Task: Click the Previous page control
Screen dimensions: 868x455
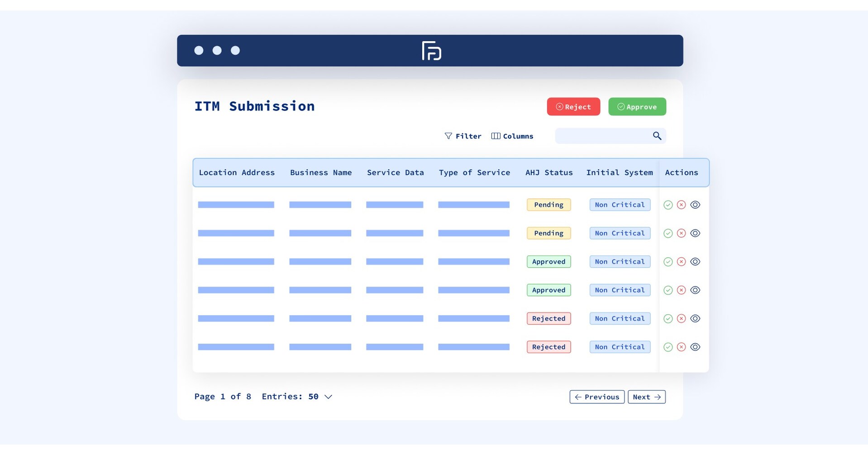Action: coord(596,397)
